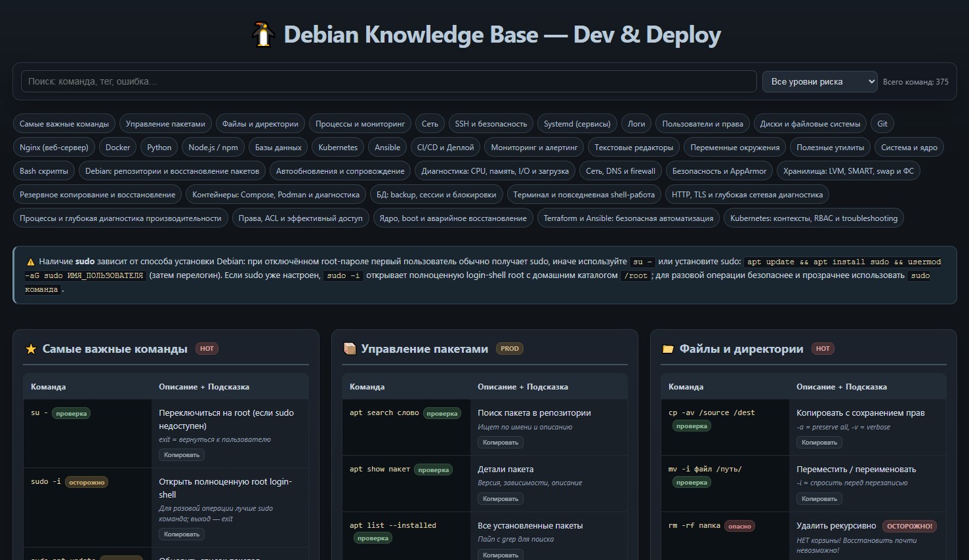Select the Сеть category chip
Image resolution: width=969 pixels, height=560 pixels.
point(430,124)
